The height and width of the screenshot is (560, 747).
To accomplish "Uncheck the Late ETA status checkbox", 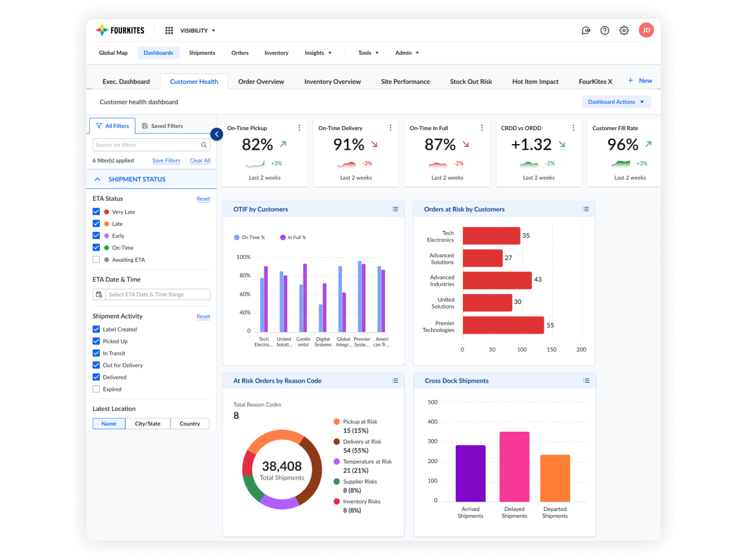I will click(x=96, y=223).
